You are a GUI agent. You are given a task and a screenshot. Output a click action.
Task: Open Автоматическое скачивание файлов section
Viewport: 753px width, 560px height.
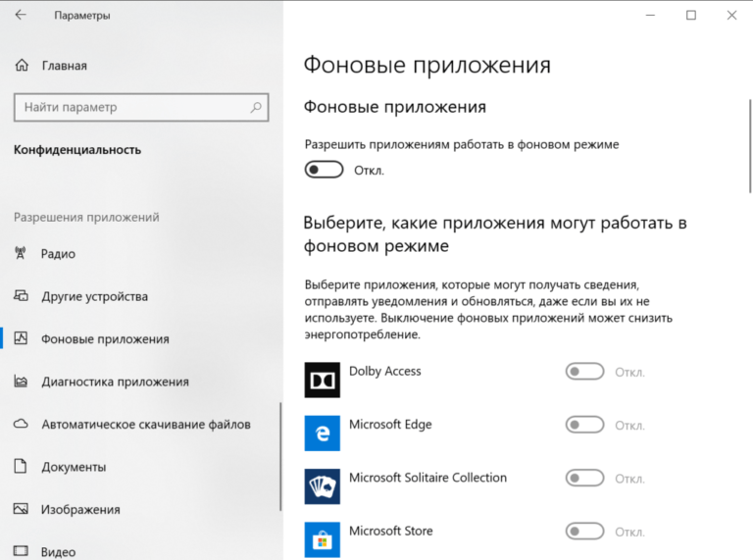click(145, 425)
